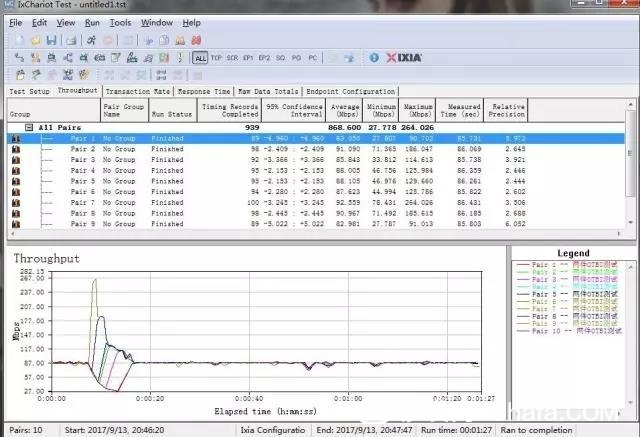
Task: Click the red icon ending the top toolbar row
Action: (x=197, y=40)
